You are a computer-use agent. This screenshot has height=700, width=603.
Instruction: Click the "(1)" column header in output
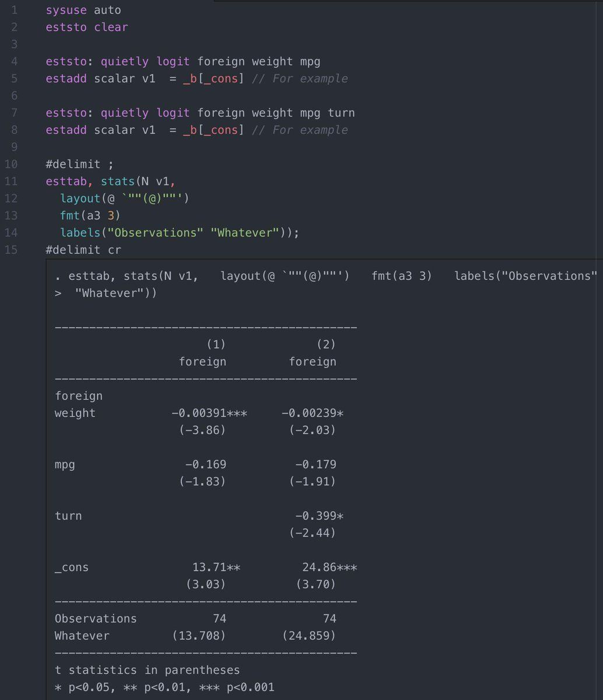pos(216,344)
